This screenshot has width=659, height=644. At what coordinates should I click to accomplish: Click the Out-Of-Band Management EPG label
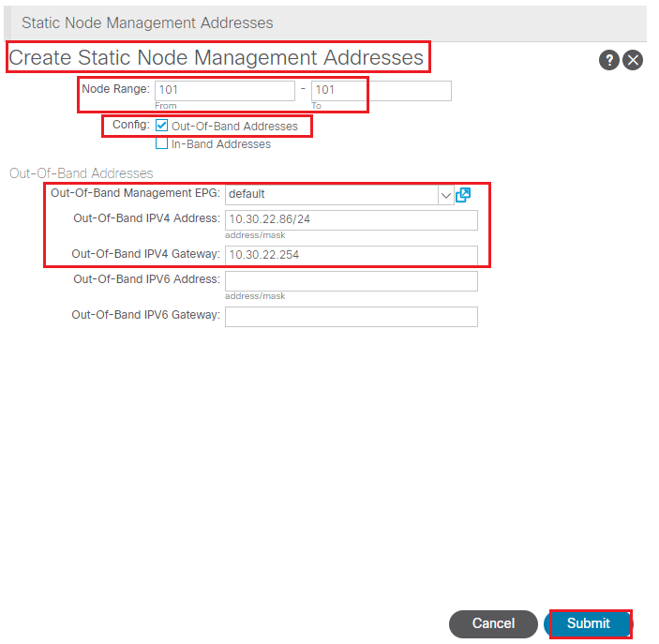tap(135, 193)
